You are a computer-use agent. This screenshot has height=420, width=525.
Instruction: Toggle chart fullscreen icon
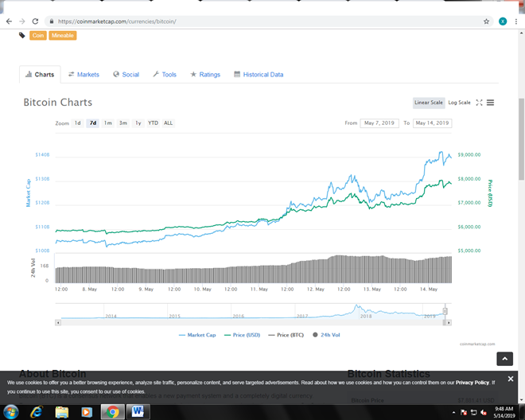pos(479,103)
